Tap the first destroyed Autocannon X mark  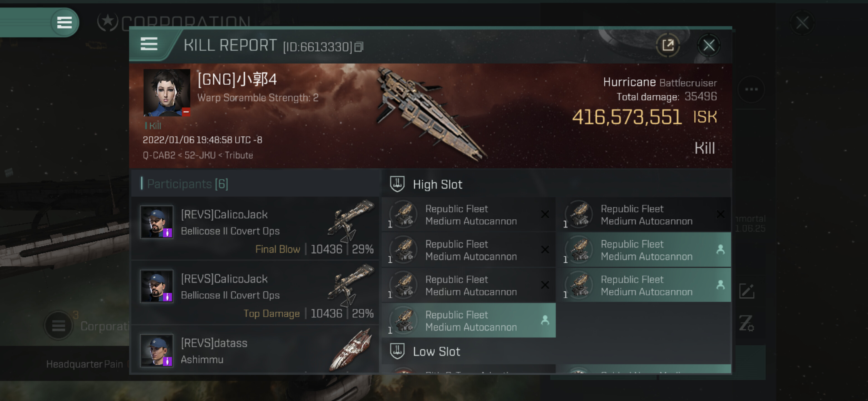tap(545, 214)
